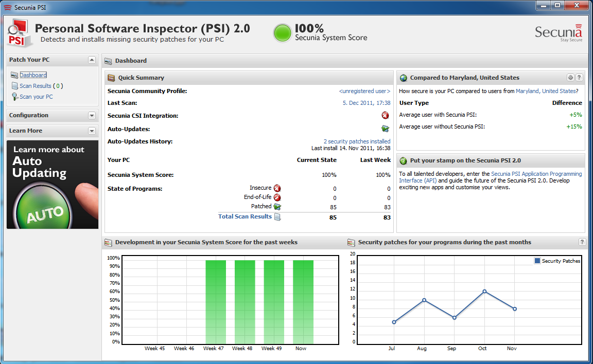The height and width of the screenshot is (364, 593).
Task: View 2 security patches installed link
Action: pyautogui.click(x=357, y=141)
